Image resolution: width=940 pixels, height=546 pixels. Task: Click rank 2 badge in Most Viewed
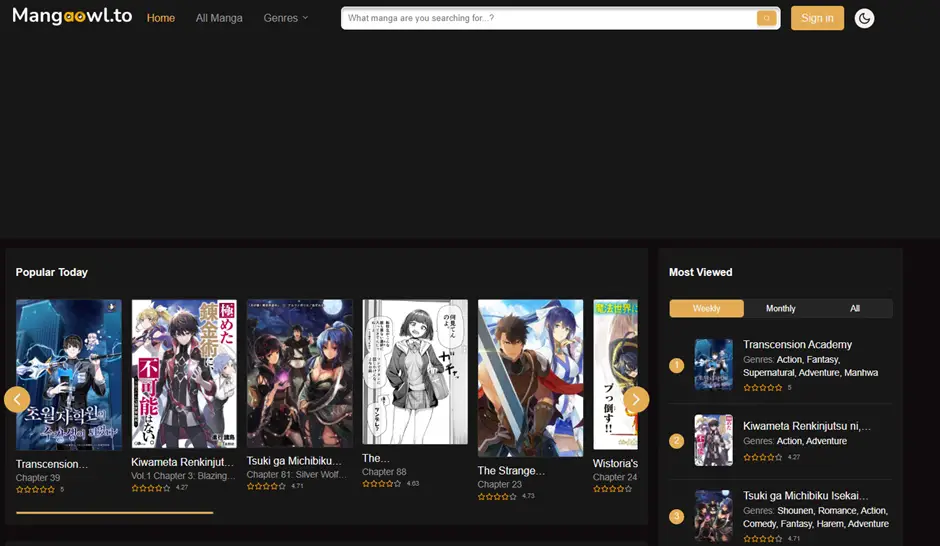coord(676,441)
